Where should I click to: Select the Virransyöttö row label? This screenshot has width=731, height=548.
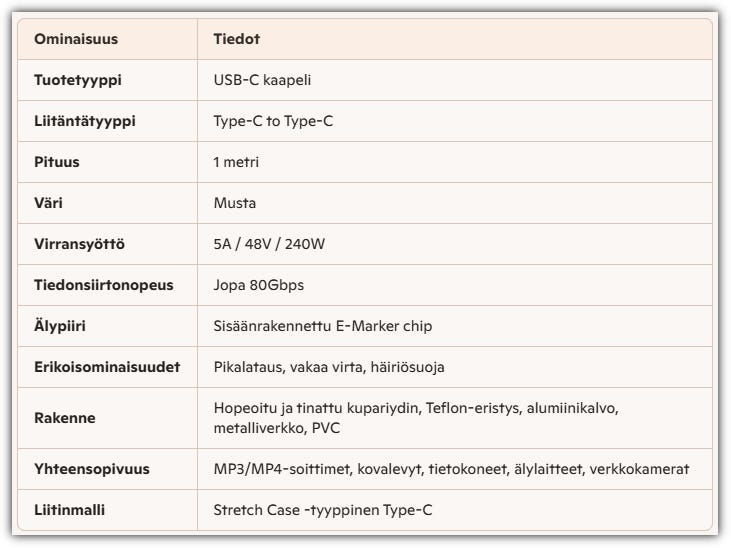coord(78,244)
